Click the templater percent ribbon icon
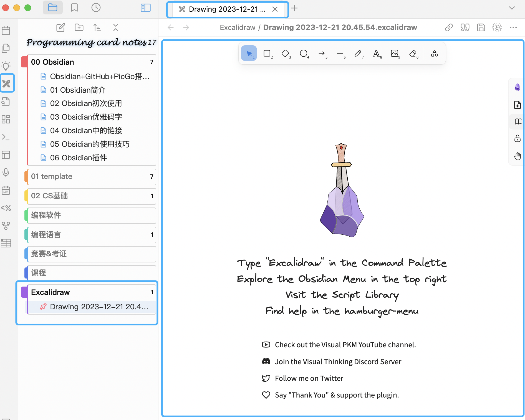This screenshot has width=525, height=420. (6, 208)
